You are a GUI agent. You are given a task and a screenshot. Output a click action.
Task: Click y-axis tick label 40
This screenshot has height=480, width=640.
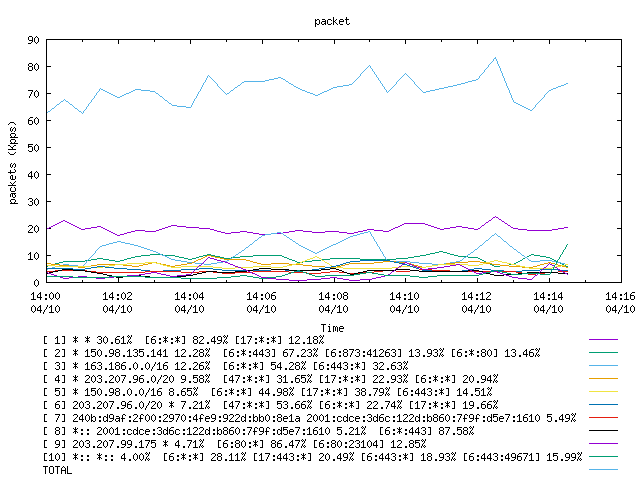[x=33, y=175]
